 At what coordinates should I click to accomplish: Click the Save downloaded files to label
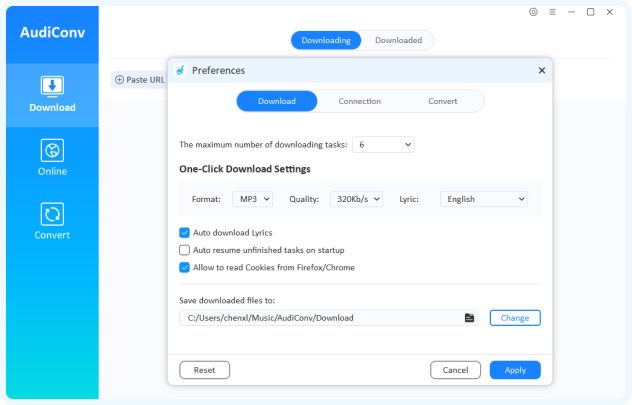227,301
